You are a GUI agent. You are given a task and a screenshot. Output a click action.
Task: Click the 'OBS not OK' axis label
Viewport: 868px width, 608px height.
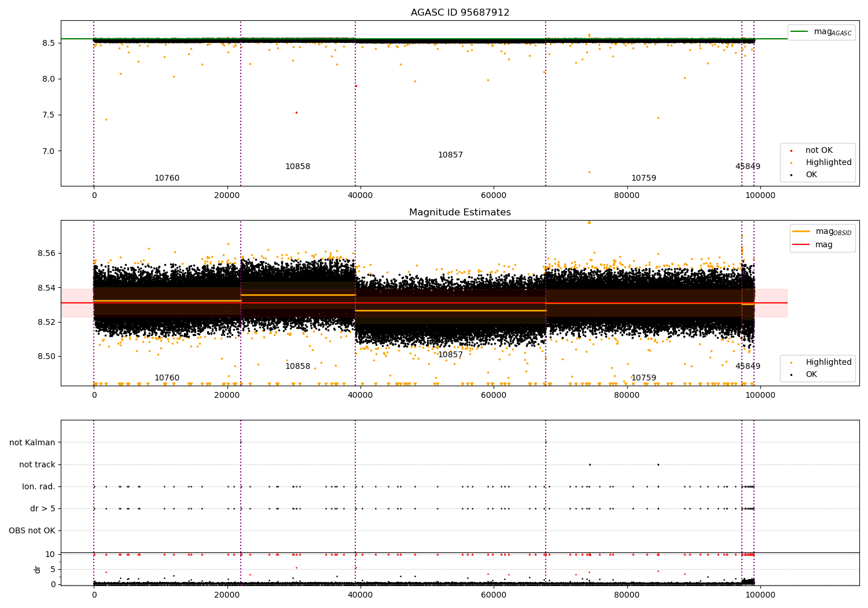tap(32, 530)
